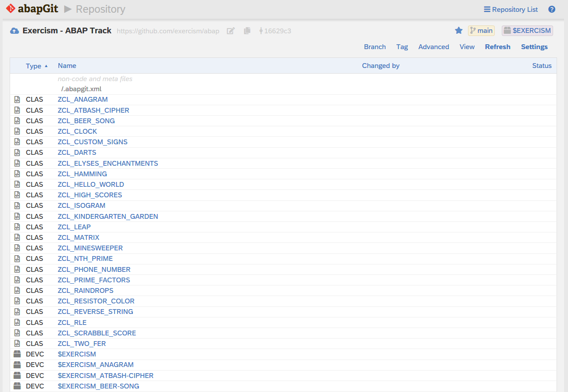Click the DEVC type cell for $EXERCISM

tap(35, 354)
